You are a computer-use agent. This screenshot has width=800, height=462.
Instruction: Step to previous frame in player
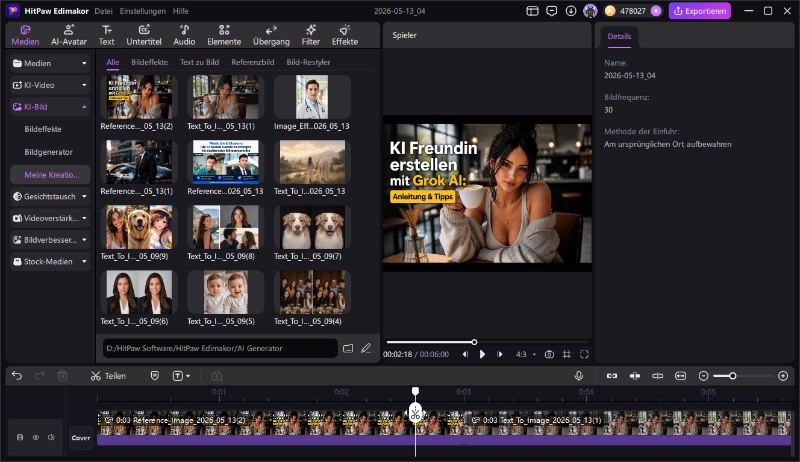(465, 354)
